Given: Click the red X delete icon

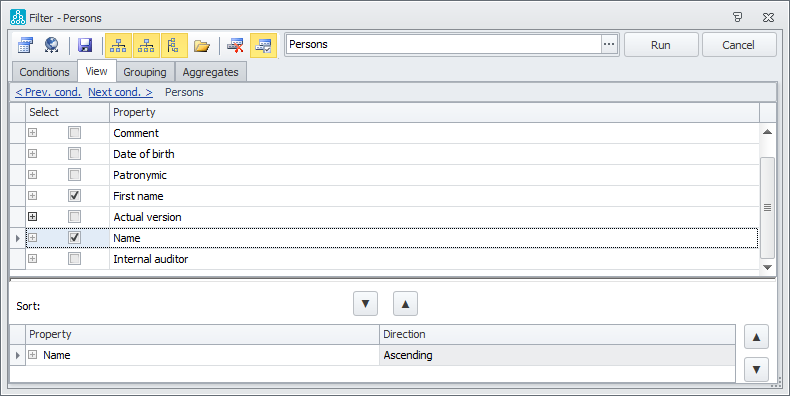Looking at the screenshot, I should pos(235,46).
